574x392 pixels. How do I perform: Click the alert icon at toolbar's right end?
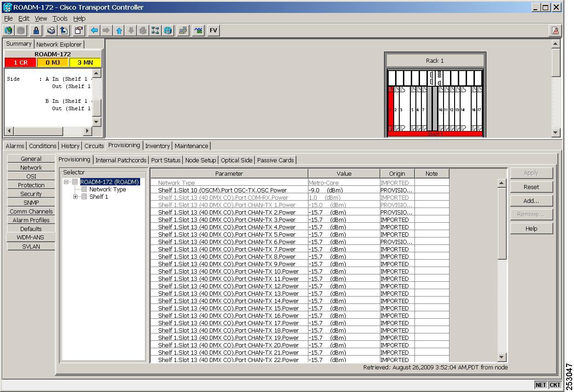556,30
